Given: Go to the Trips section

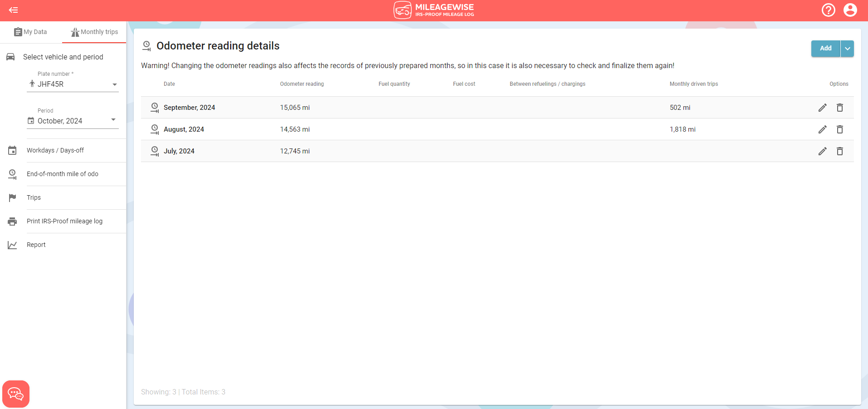Looking at the screenshot, I should (x=34, y=197).
